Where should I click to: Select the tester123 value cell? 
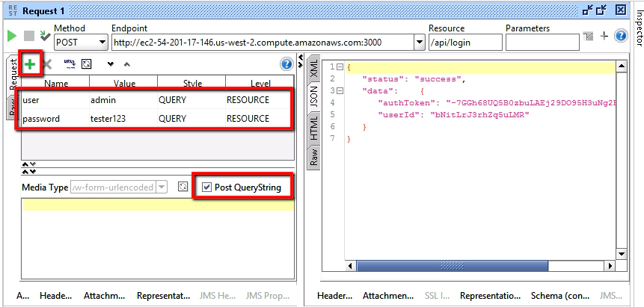pos(123,119)
